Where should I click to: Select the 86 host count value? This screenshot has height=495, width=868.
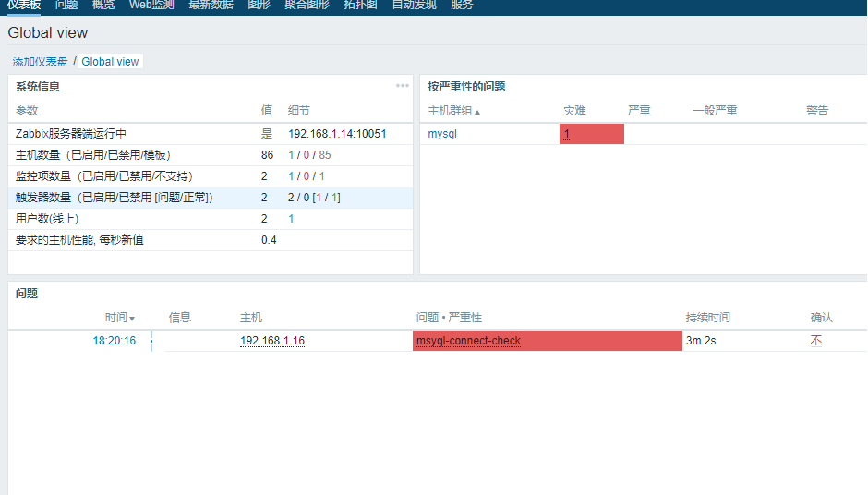click(268, 155)
